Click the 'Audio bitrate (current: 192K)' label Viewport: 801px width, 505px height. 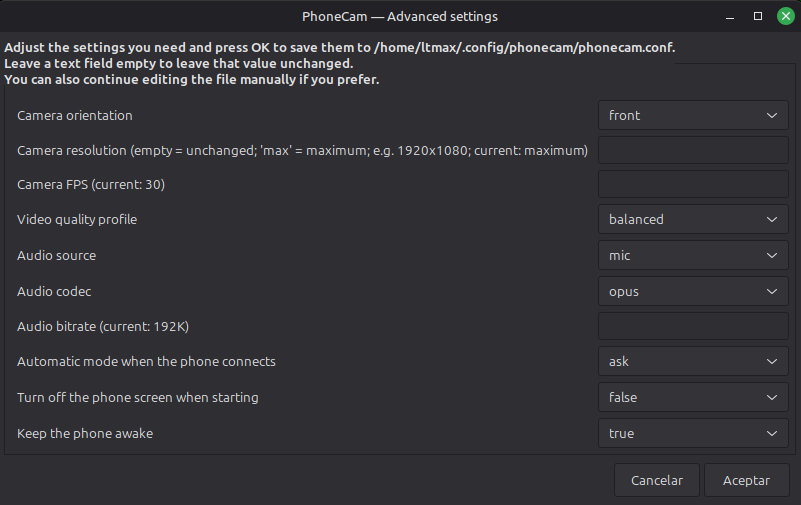[x=103, y=326]
